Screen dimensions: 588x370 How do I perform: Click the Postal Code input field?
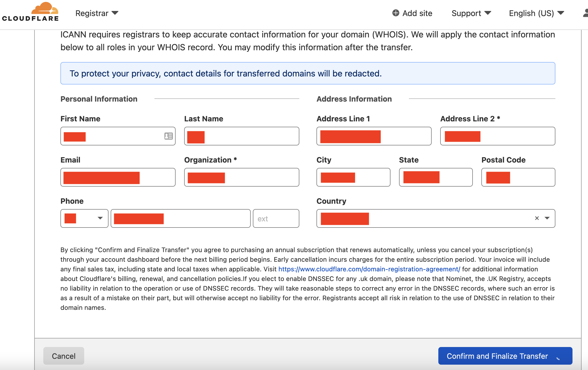point(518,177)
